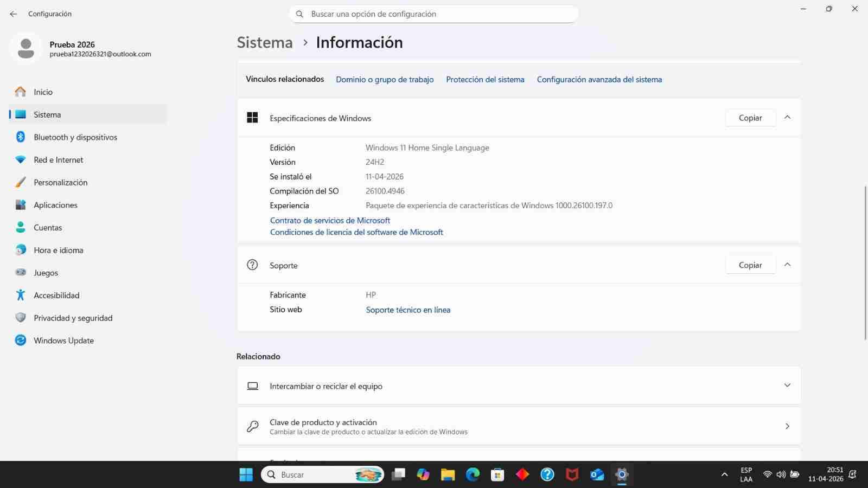Collapse the Soporte section

(x=787, y=265)
